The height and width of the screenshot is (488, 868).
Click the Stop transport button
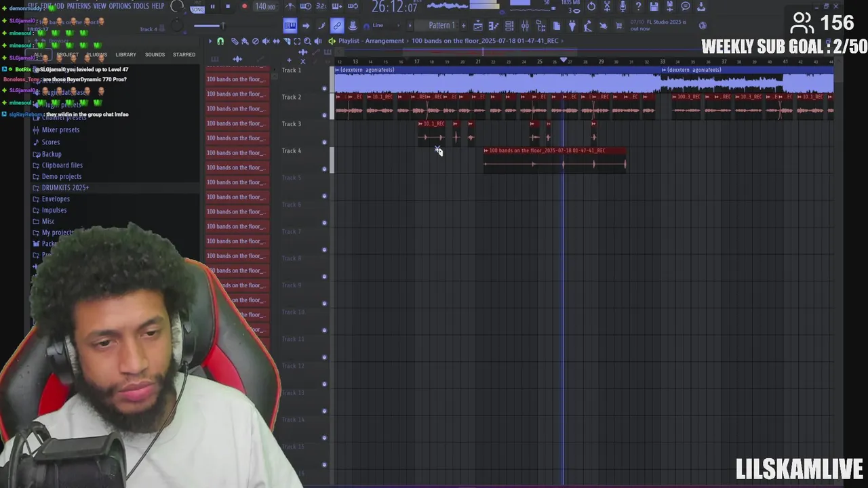(227, 6)
